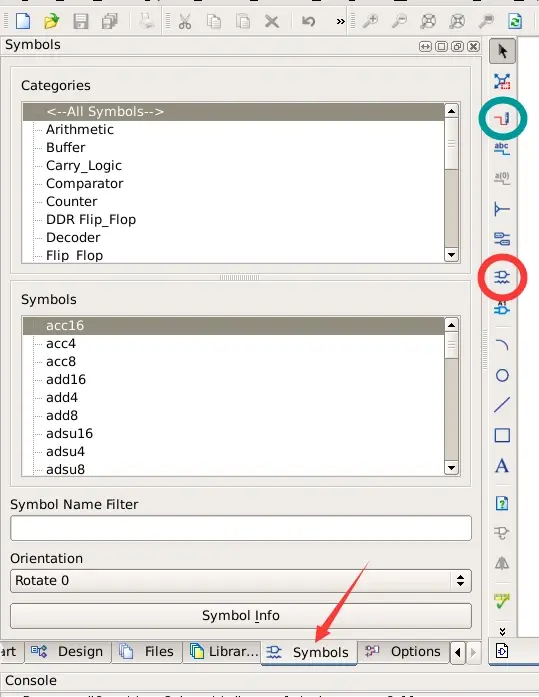Select the acc8 symbol
This screenshot has width=539, height=697.
point(61,361)
